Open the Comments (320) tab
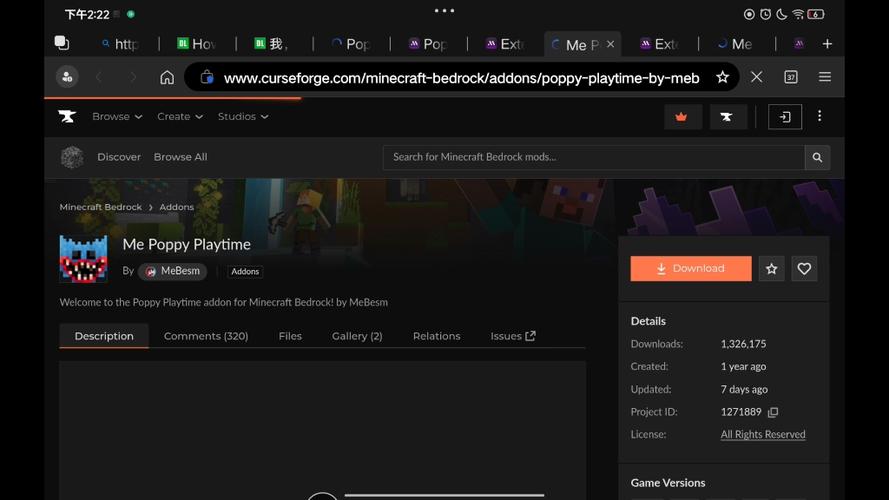Image resolution: width=889 pixels, height=500 pixels. (x=206, y=336)
